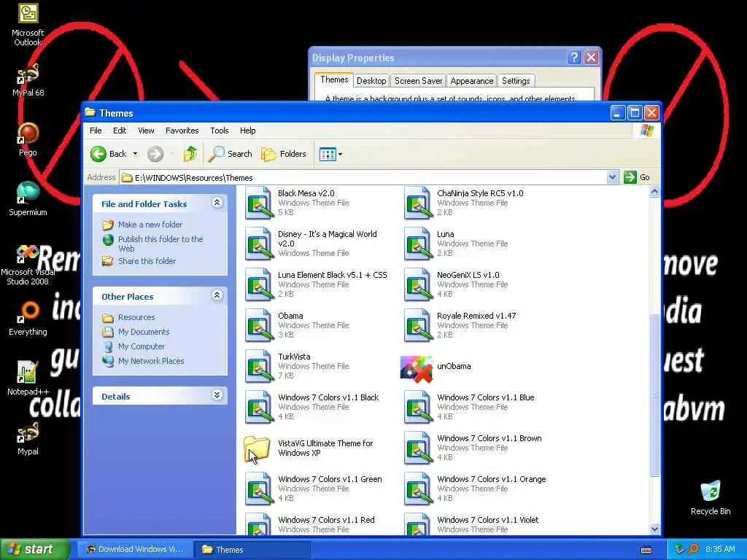Open the Views toolbar button
This screenshot has width=747, height=560.
[x=330, y=155]
